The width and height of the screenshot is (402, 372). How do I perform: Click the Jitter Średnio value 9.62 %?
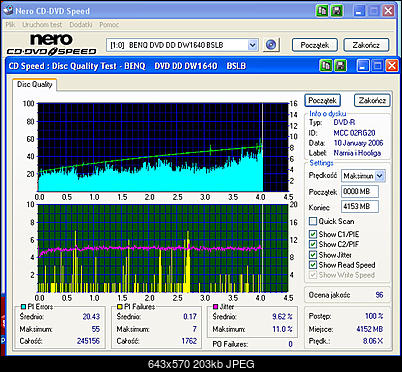(x=282, y=316)
